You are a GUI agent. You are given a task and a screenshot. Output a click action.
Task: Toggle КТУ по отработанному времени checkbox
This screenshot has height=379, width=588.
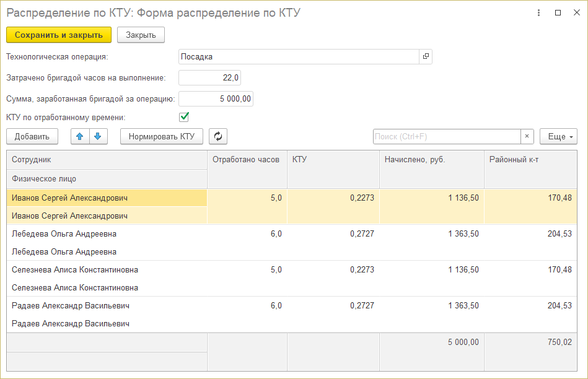click(184, 117)
